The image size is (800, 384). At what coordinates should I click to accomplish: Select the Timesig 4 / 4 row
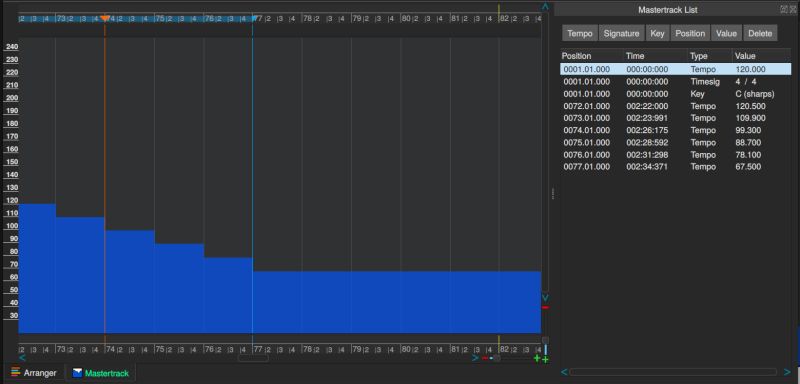[x=676, y=82]
